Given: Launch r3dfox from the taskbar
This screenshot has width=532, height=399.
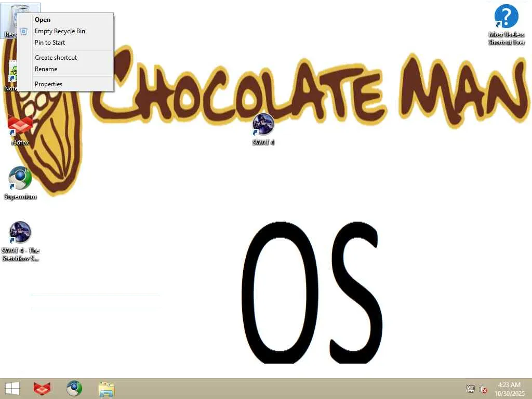Looking at the screenshot, I should [x=42, y=389].
